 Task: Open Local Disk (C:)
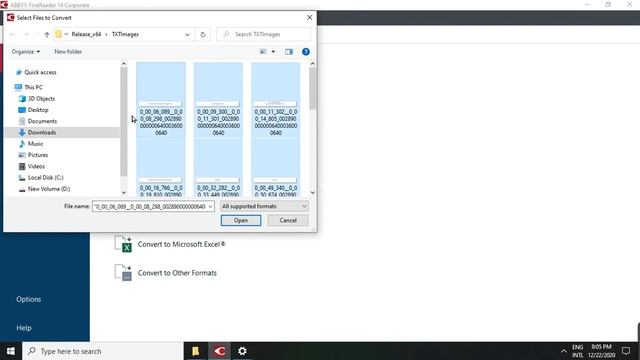point(45,178)
